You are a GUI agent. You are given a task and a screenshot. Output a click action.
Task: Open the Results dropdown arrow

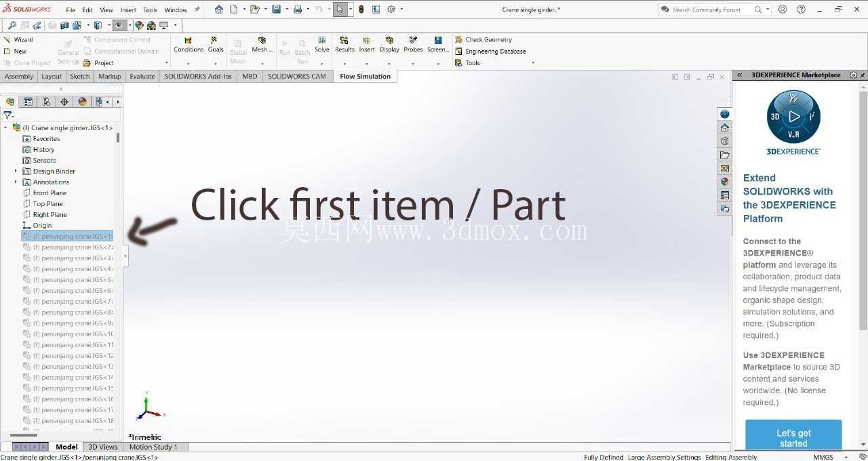point(344,64)
